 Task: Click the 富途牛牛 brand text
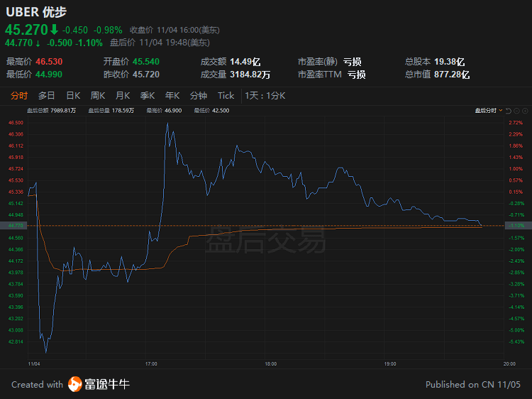pyautogui.click(x=107, y=384)
